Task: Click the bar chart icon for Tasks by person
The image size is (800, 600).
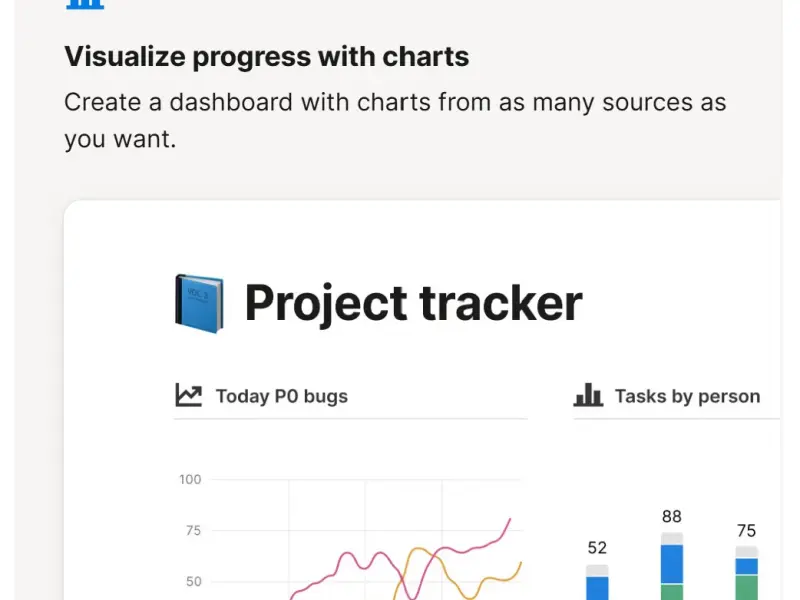Action: click(588, 396)
